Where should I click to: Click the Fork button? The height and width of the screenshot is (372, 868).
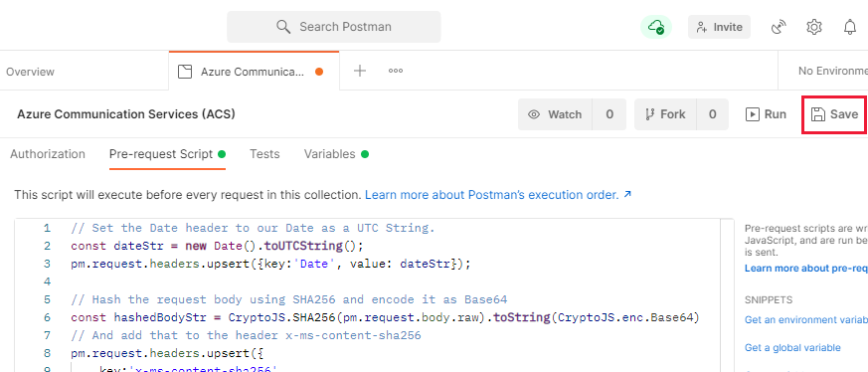[x=665, y=114]
